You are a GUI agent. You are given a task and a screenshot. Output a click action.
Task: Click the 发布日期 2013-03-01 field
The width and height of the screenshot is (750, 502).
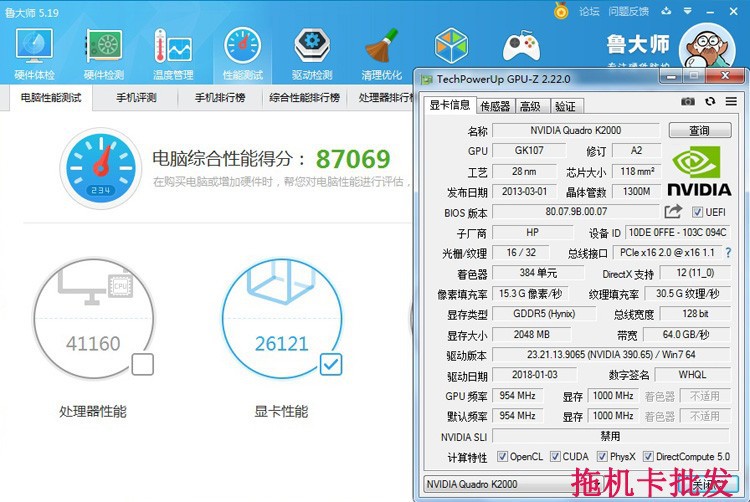coord(525,191)
